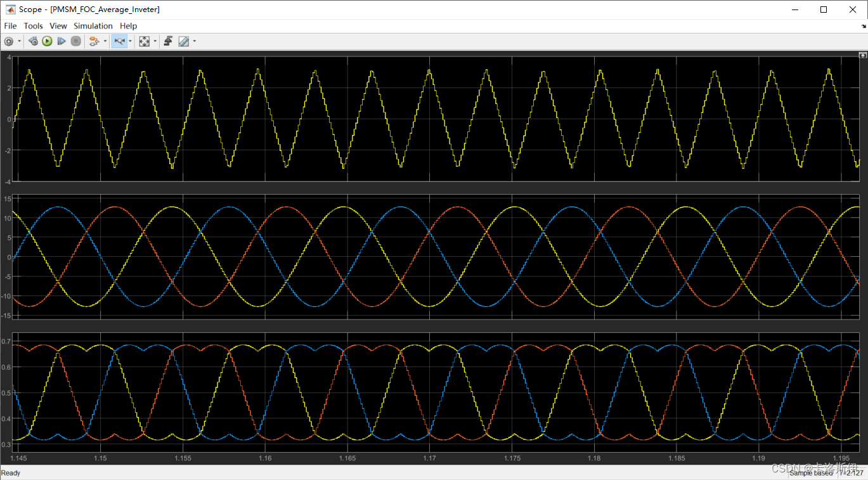This screenshot has height=480, width=868.
Task: Click the 1.195 time axis label
Action: click(x=841, y=458)
